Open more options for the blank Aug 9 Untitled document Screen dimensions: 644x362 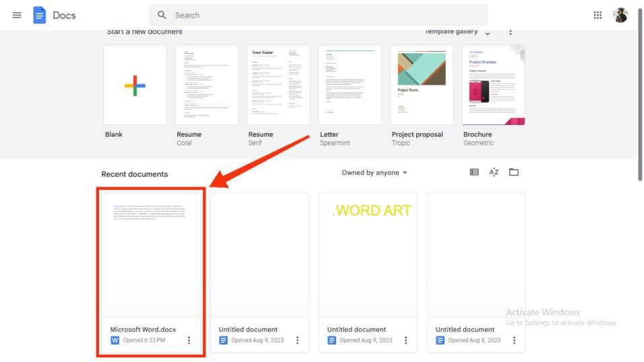point(297,340)
